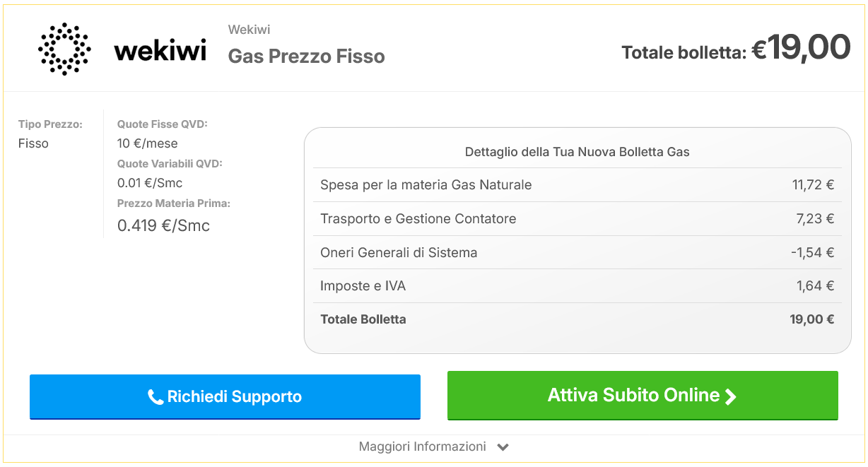Click Trasporto e Gestione Contatore row
The width and height of the screenshot is (868, 467).
coord(577,219)
